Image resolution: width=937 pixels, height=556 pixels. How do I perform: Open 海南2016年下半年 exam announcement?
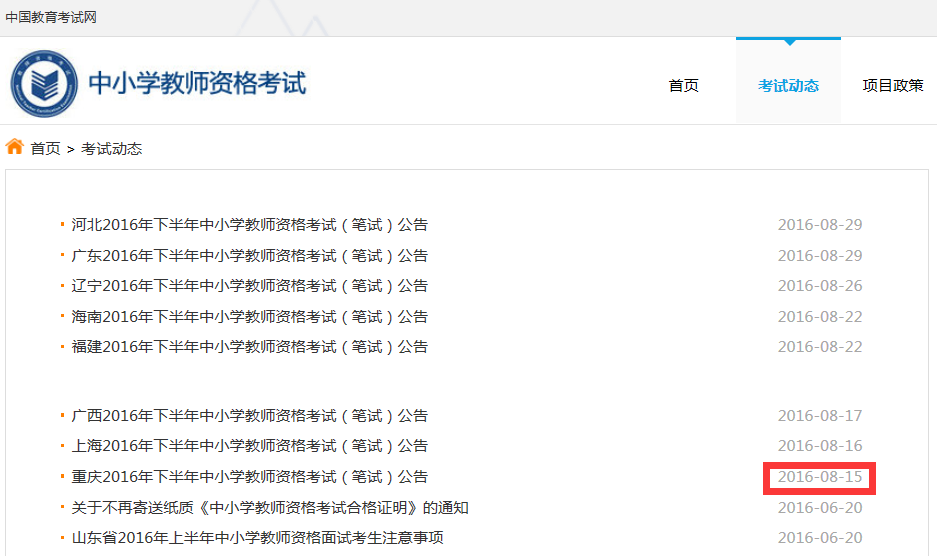[249, 317]
